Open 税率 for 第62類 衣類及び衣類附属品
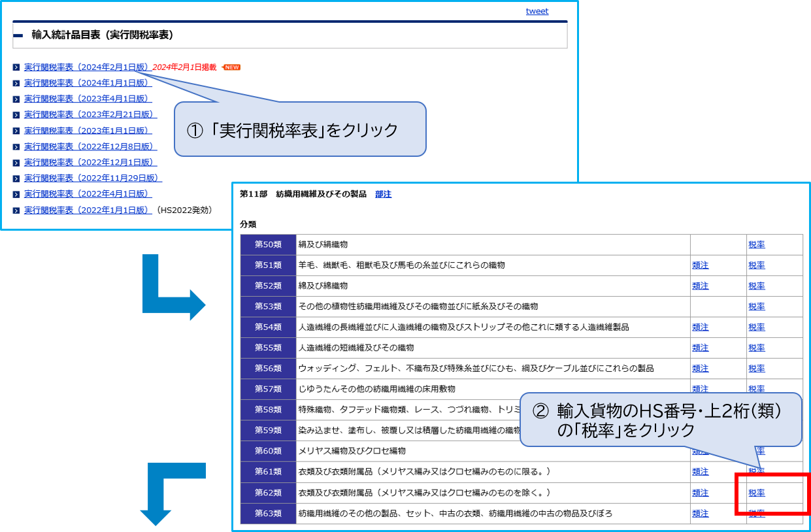 [755, 492]
